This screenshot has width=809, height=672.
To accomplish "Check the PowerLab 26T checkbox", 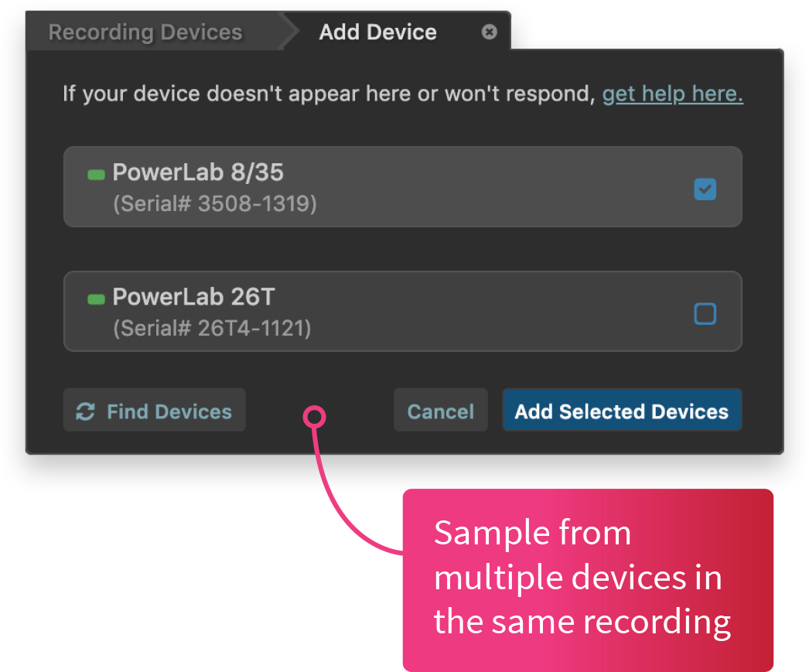I will tap(705, 313).
